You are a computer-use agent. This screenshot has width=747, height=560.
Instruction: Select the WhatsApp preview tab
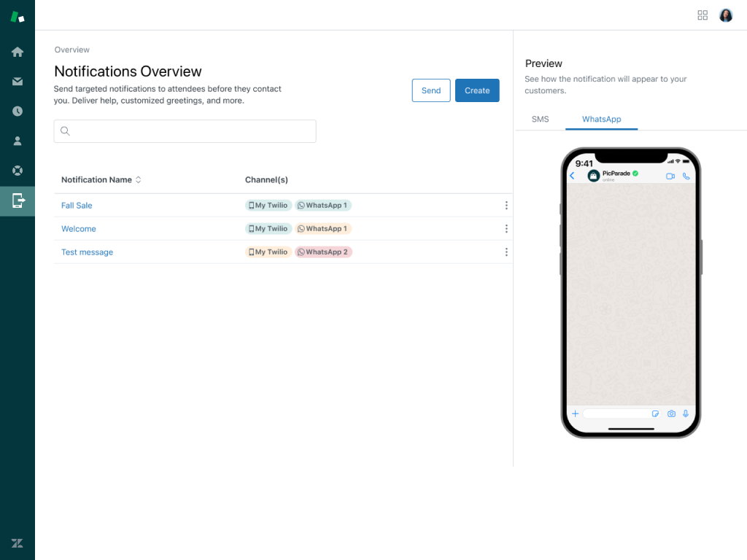(x=601, y=119)
